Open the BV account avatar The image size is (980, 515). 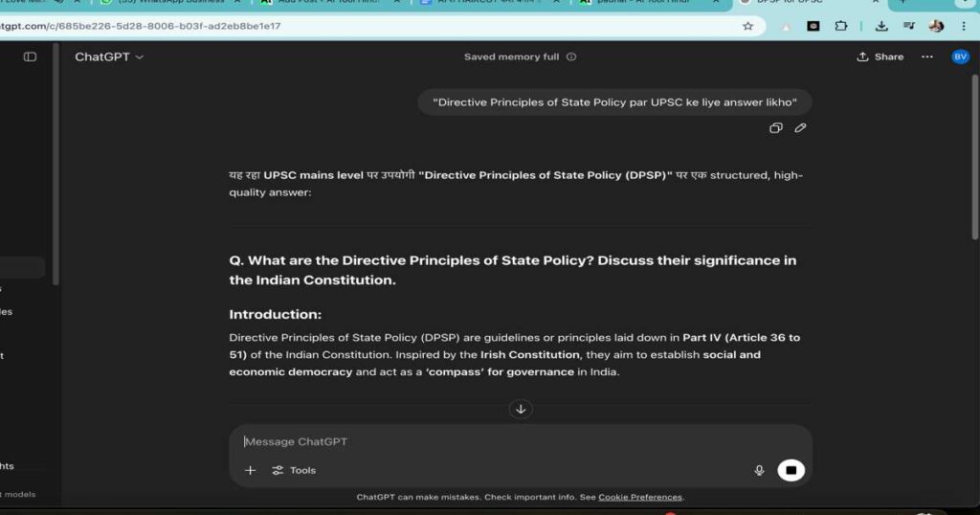click(960, 56)
